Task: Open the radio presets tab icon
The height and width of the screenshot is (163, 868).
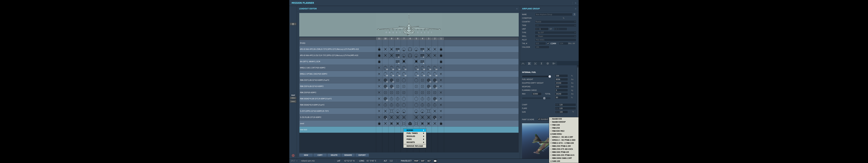Action: tap(554, 63)
